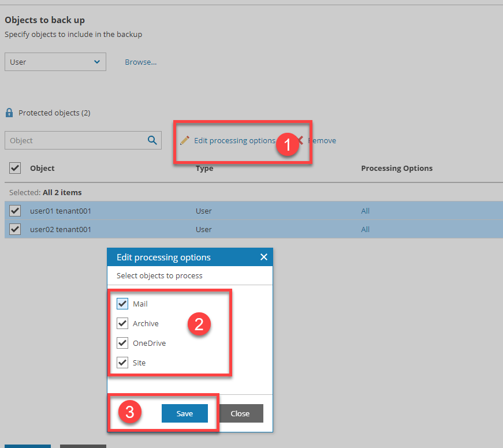Open the User object type dropdown
The image size is (503, 448).
coord(55,62)
